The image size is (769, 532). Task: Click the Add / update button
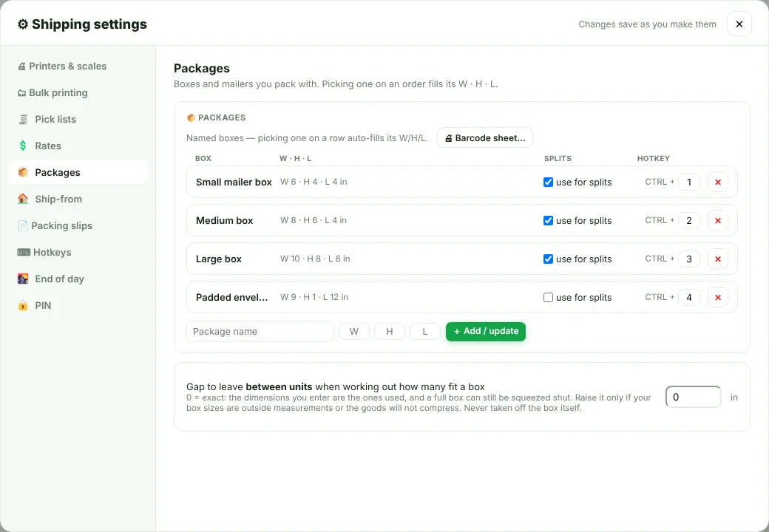(486, 331)
